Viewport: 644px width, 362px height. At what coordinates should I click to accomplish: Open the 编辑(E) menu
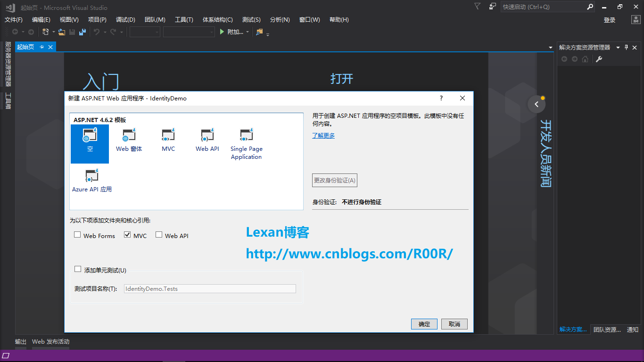pos(41,20)
